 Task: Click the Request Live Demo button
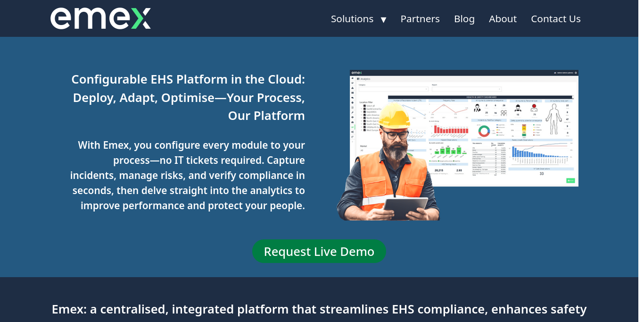pyautogui.click(x=319, y=251)
